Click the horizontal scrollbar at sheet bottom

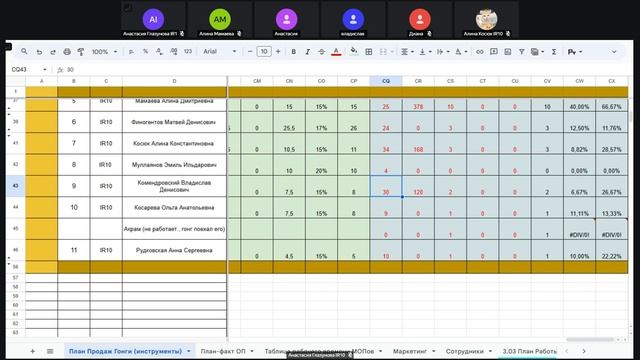pos(590,340)
